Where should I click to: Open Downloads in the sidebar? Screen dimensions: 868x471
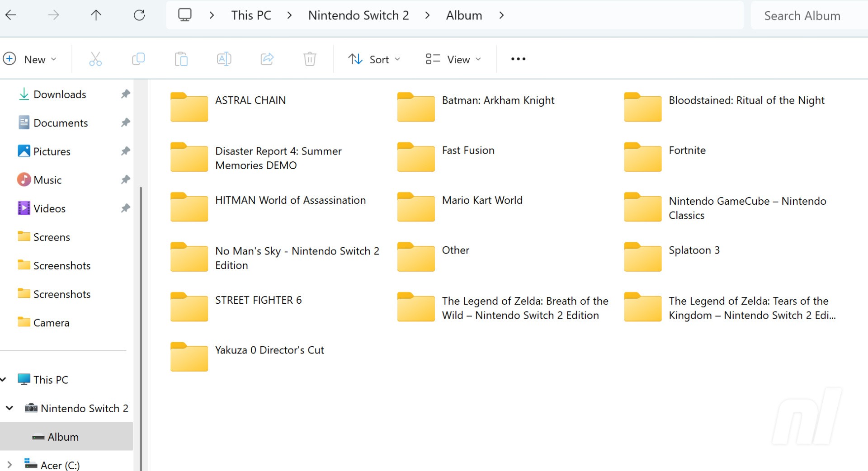pyautogui.click(x=60, y=94)
